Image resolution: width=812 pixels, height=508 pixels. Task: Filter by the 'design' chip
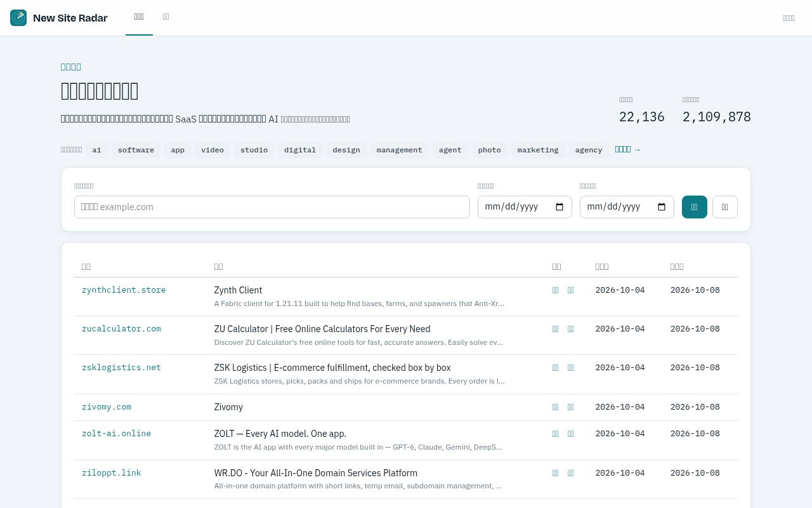point(346,150)
